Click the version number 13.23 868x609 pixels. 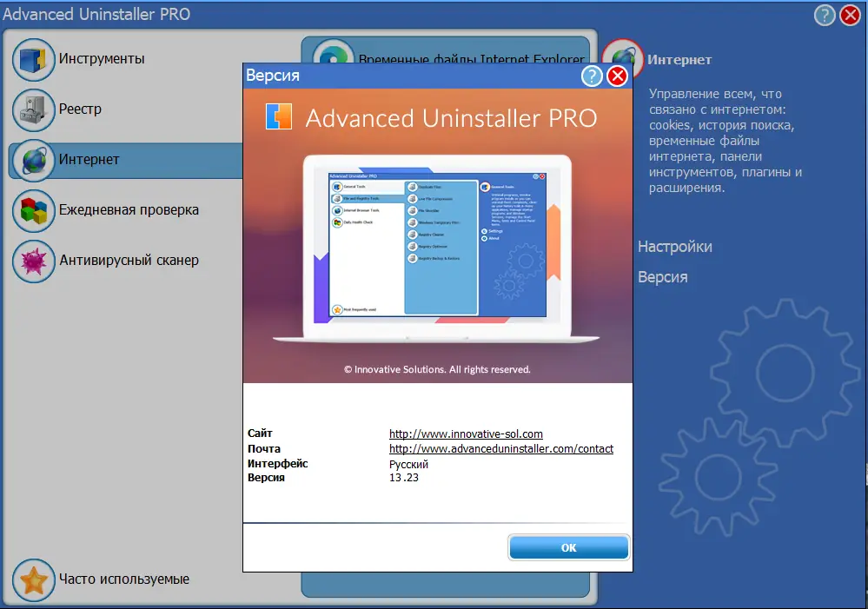tap(402, 477)
